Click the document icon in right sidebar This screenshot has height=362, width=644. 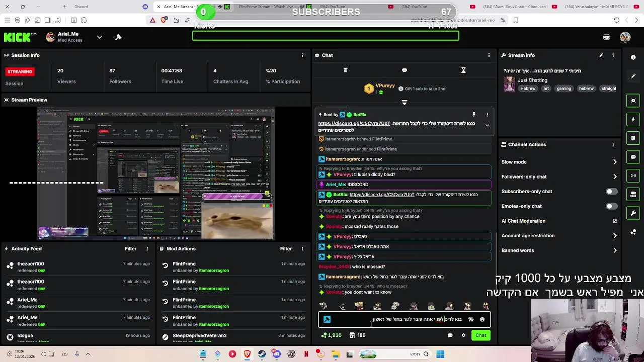point(633,138)
